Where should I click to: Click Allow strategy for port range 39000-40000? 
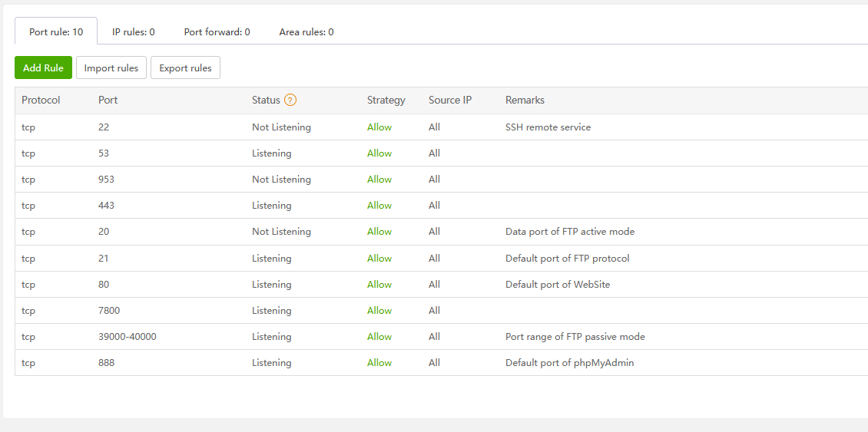point(379,337)
